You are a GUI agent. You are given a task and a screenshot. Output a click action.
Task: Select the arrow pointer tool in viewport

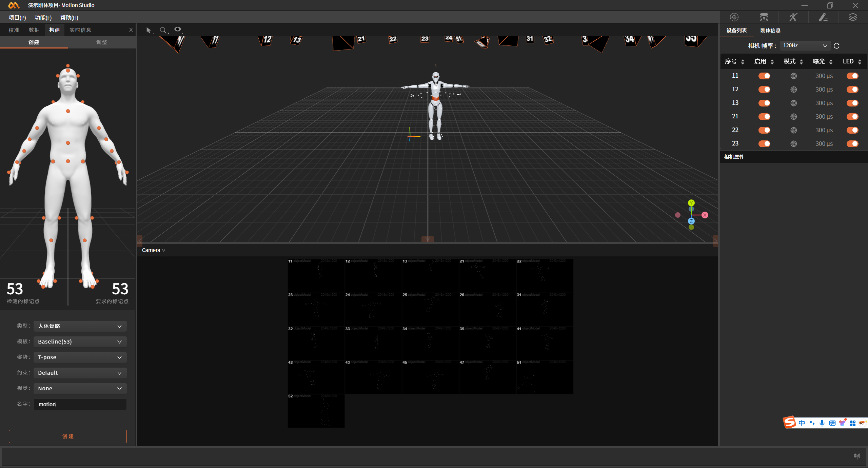coord(149,30)
